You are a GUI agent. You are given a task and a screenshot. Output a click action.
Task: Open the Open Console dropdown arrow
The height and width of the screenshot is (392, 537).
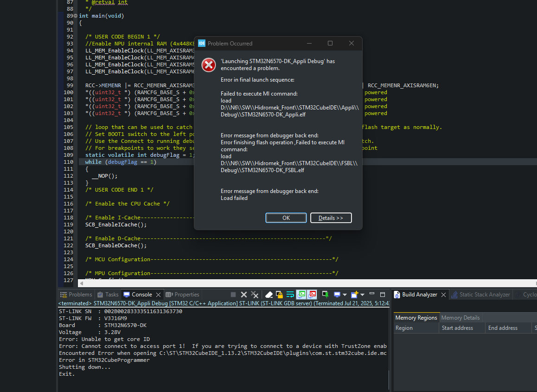pyautogui.click(x=362, y=295)
